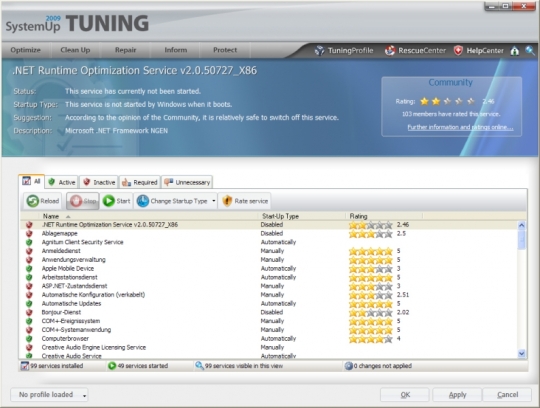Switch to the Required tab

139,182
